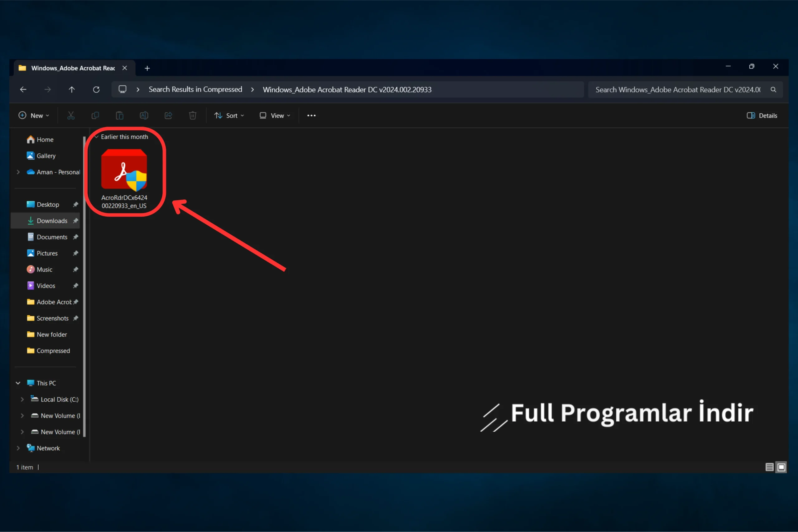Switch to details list view icon
Image resolution: width=798 pixels, height=532 pixels.
tap(770, 467)
